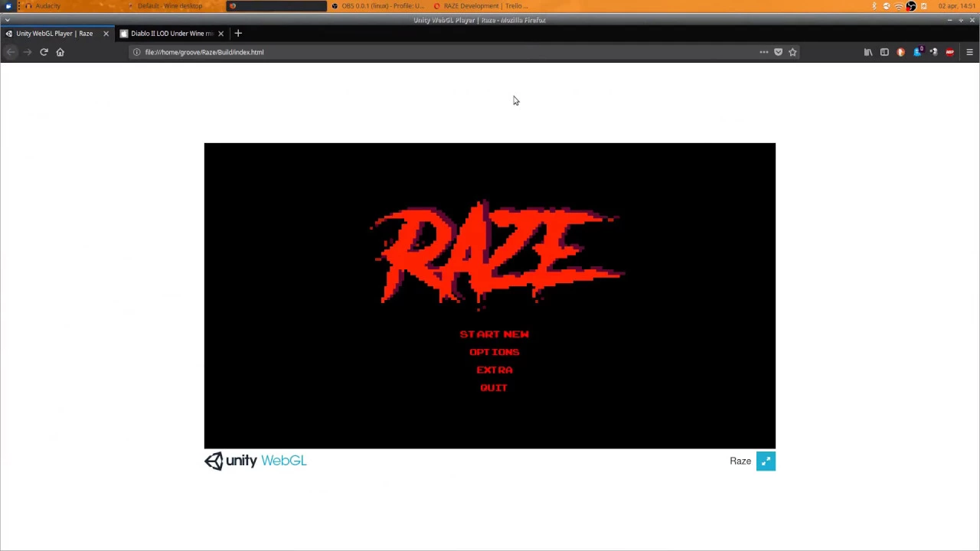Close the Diablo II LOD tab
Viewport: 980px width, 551px height.
pyautogui.click(x=220, y=34)
